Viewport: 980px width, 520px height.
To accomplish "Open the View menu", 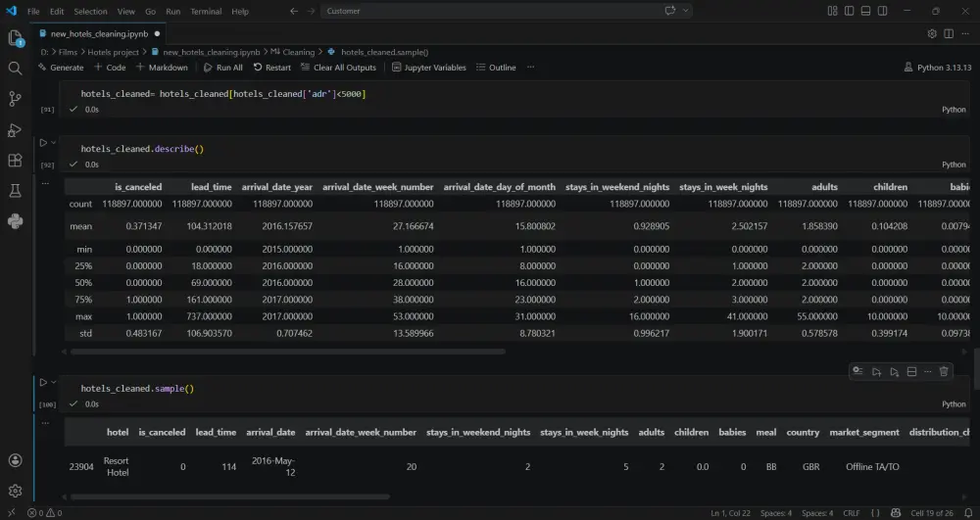I will click(125, 11).
